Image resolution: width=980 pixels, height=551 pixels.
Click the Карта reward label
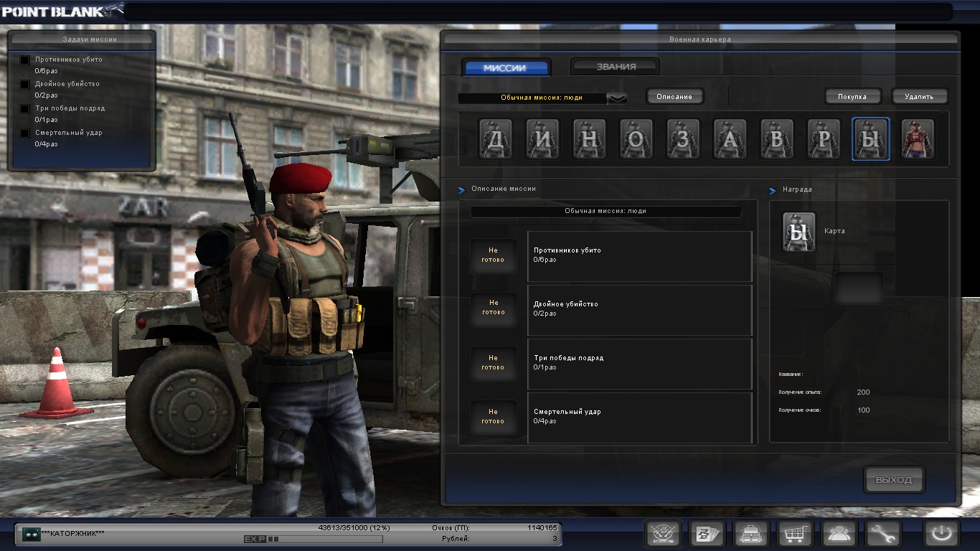(x=834, y=231)
